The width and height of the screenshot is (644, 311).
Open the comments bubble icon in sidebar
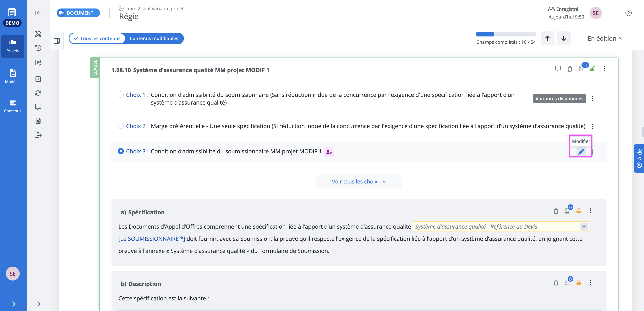click(38, 107)
